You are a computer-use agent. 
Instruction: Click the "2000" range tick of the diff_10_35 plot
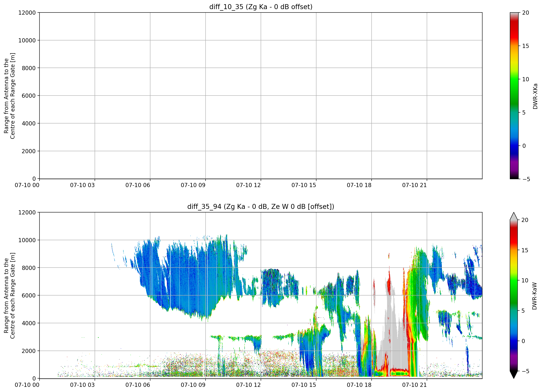(29, 151)
